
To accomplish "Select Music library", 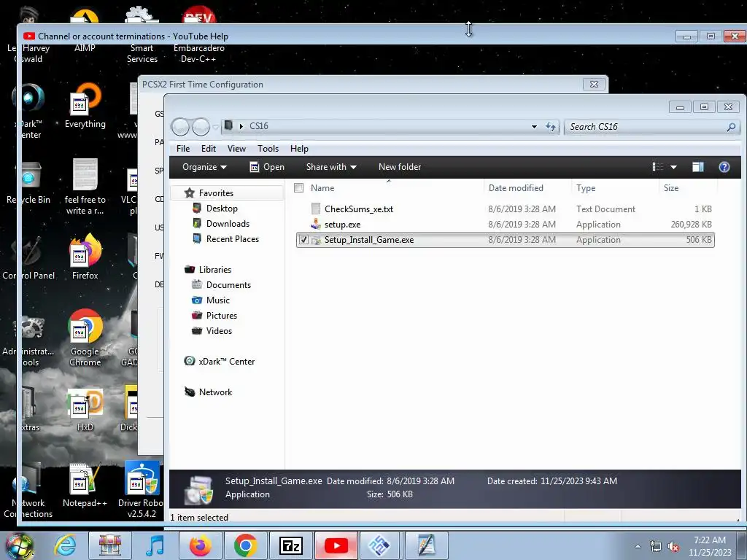I will 217,300.
